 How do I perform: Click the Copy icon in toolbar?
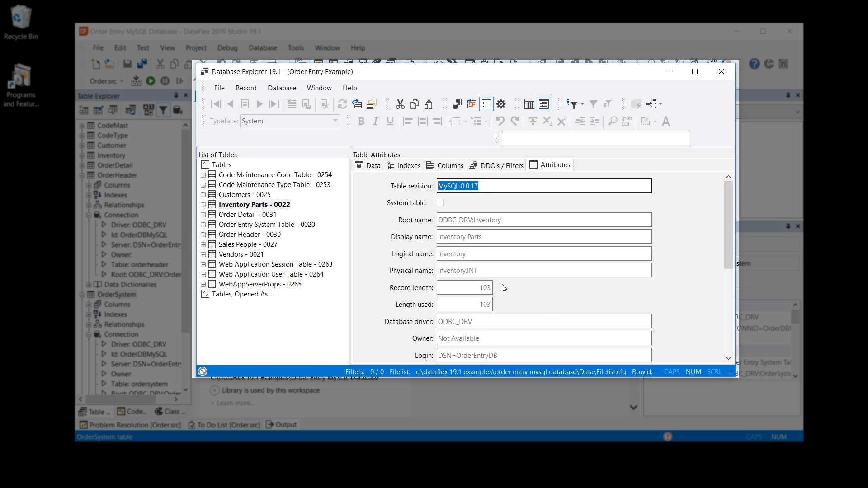tap(415, 104)
